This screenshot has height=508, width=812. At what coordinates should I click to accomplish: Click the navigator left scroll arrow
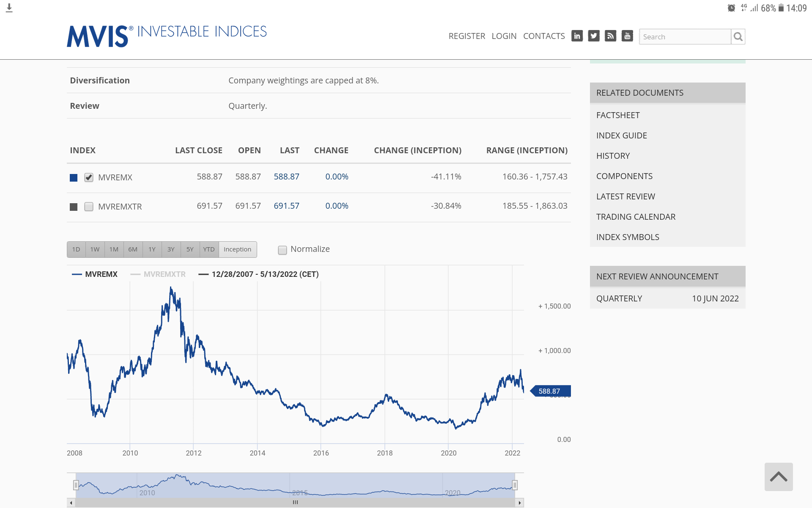pos(71,502)
